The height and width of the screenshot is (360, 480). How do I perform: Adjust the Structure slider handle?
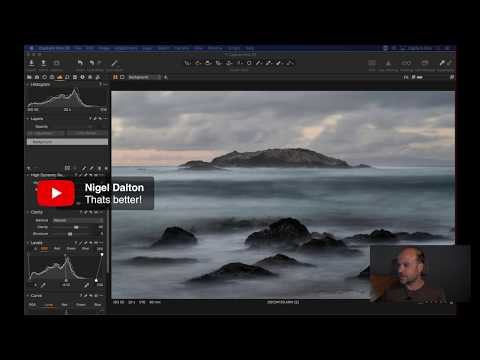tap(70, 234)
